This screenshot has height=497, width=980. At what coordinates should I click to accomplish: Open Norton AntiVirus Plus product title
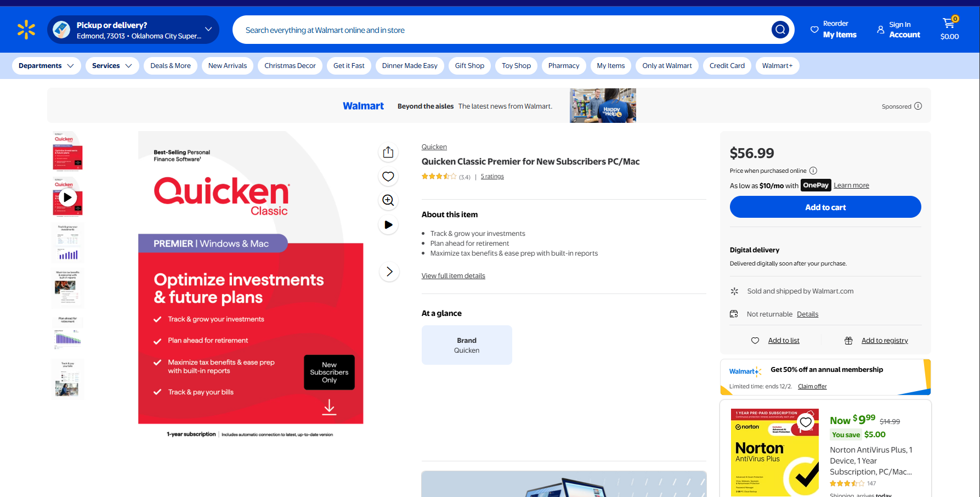tap(871, 461)
